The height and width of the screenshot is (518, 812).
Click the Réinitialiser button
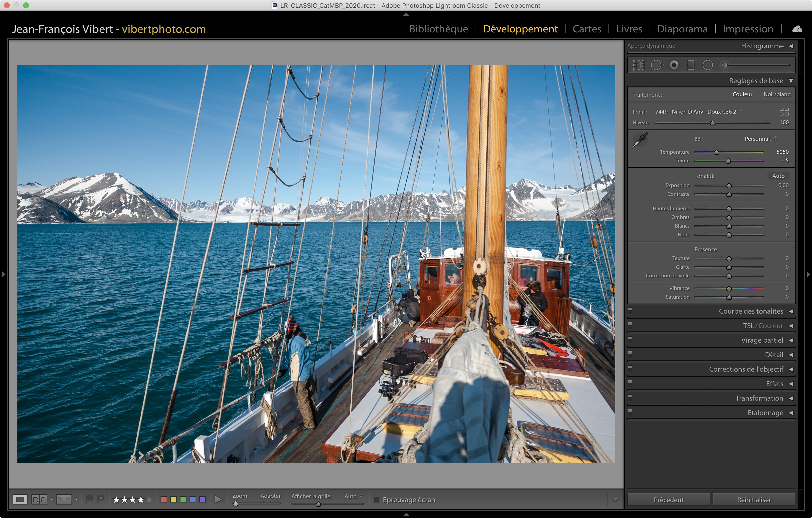pos(754,499)
